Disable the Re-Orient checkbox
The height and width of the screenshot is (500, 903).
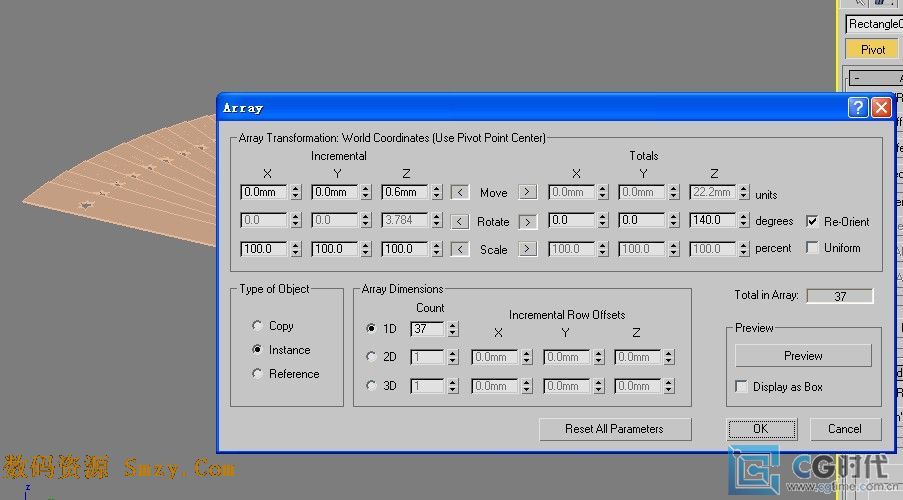click(x=812, y=221)
